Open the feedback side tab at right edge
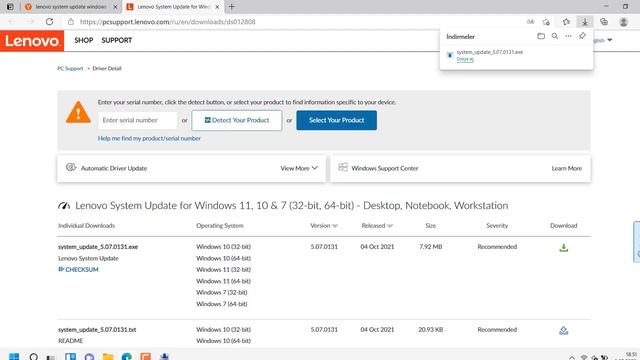The height and width of the screenshot is (360, 640). pos(637,242)
